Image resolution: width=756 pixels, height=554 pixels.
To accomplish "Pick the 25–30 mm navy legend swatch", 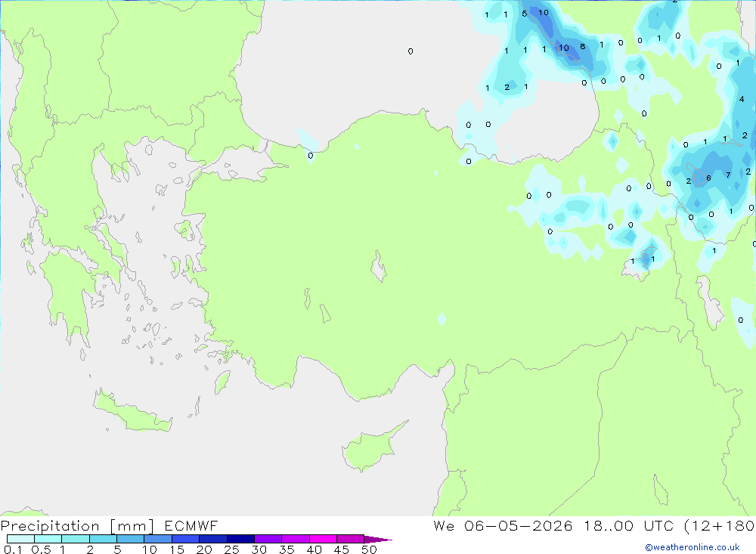I will pyautogui.click(x=240, y=539).
